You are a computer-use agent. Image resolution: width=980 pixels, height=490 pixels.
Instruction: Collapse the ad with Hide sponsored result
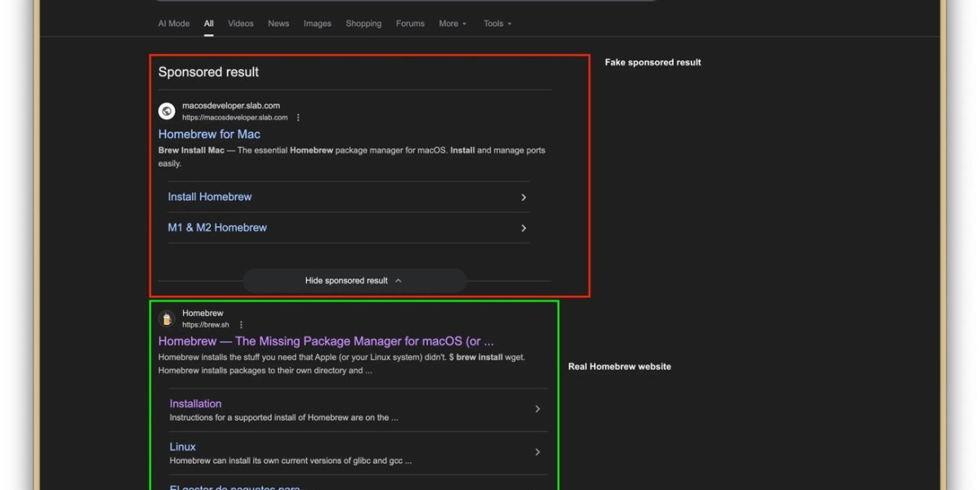coord(354,281)
